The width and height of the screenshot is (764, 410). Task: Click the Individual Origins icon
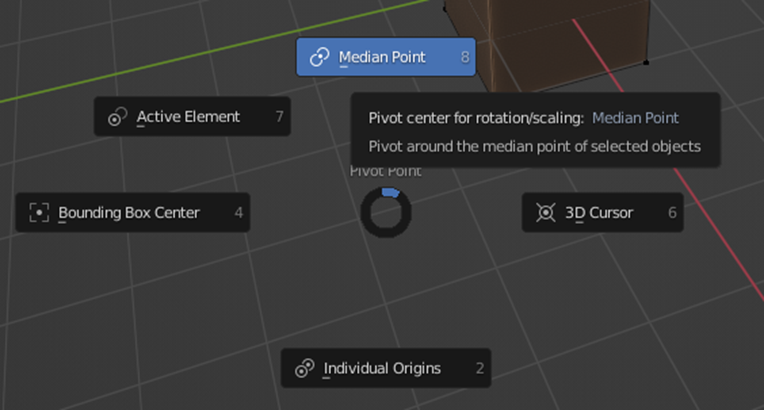305,368
